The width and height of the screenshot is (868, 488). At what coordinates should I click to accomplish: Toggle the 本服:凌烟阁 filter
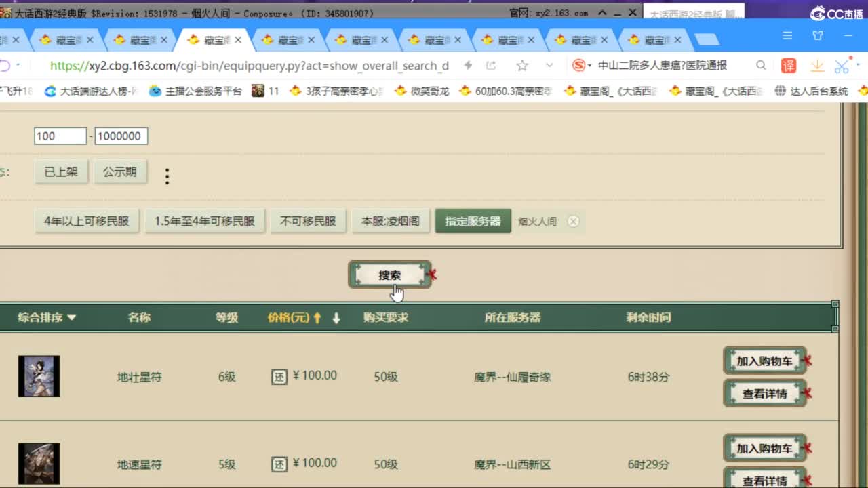pos(391,221)
